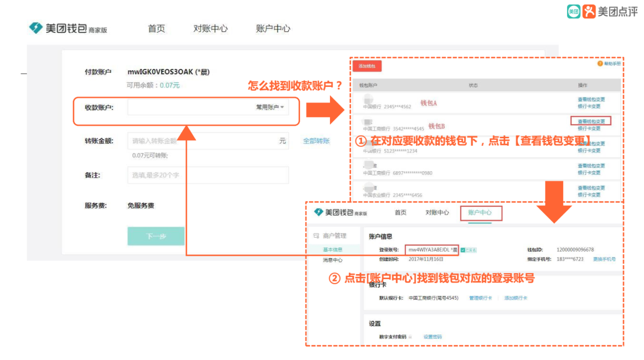
Task: Click the lock icon beside 数字支付密码
Action: (x=410, y=337)
